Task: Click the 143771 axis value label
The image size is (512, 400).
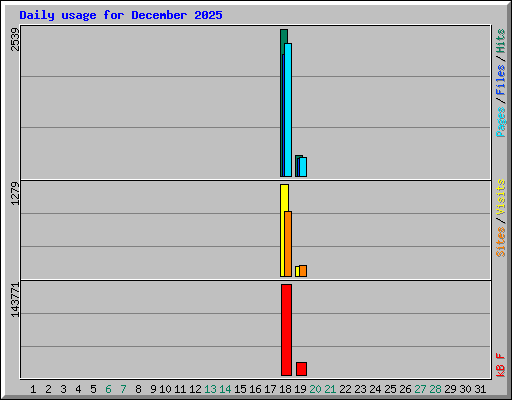Action: pyautogui.click(x=15, y=300)
